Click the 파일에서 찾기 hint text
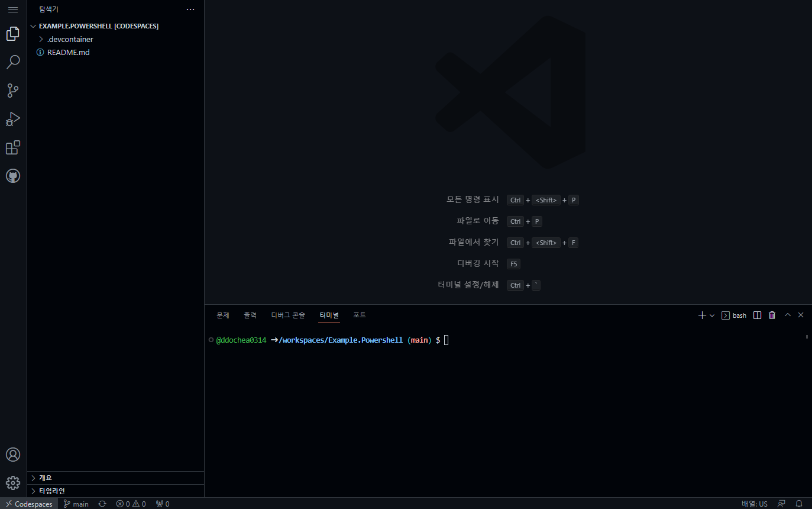812x509 pixels. (474, 242)
